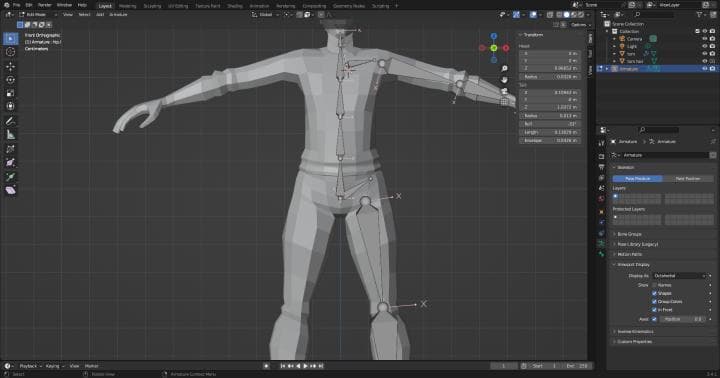This screenshot has width=720, height=378.
Task: Select the Annotate pencil tool
Action: coord(10,121)
